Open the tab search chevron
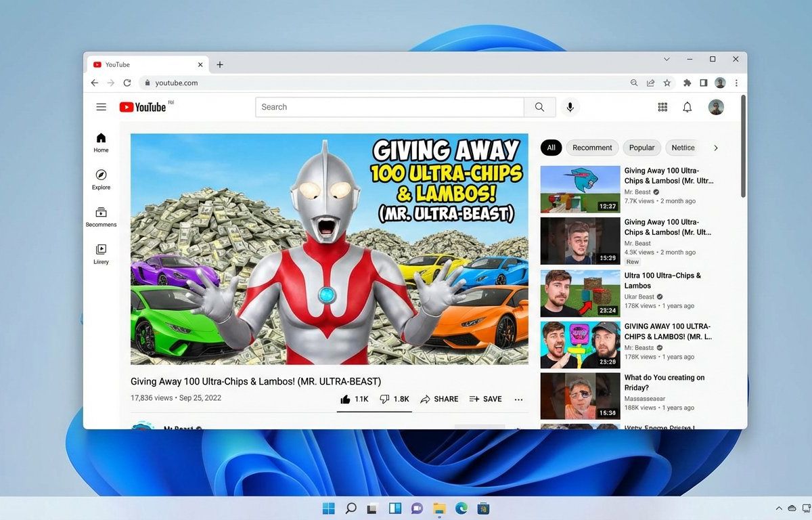This screenshot has width=812, height=520. [x=667, y=60]
